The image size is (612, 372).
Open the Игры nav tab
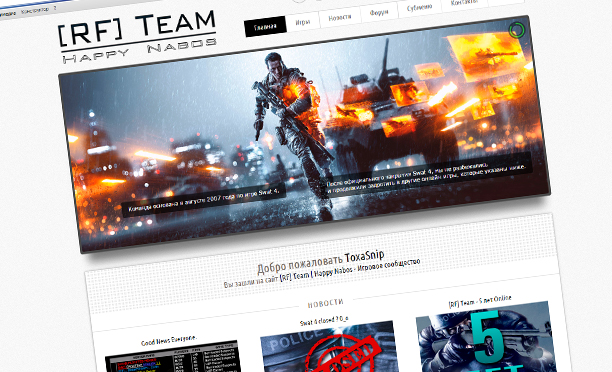(x=302, y=22)
